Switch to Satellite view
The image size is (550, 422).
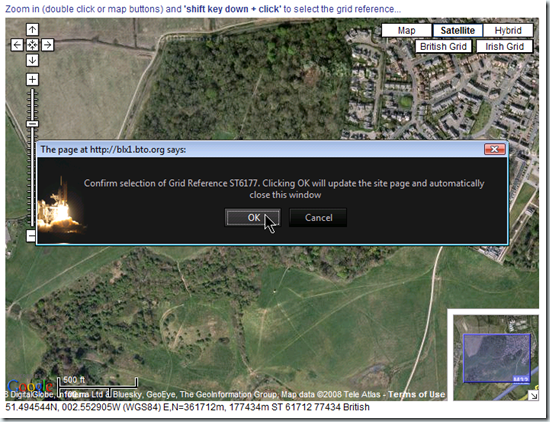pyautogui.click(x=457, y=31)
